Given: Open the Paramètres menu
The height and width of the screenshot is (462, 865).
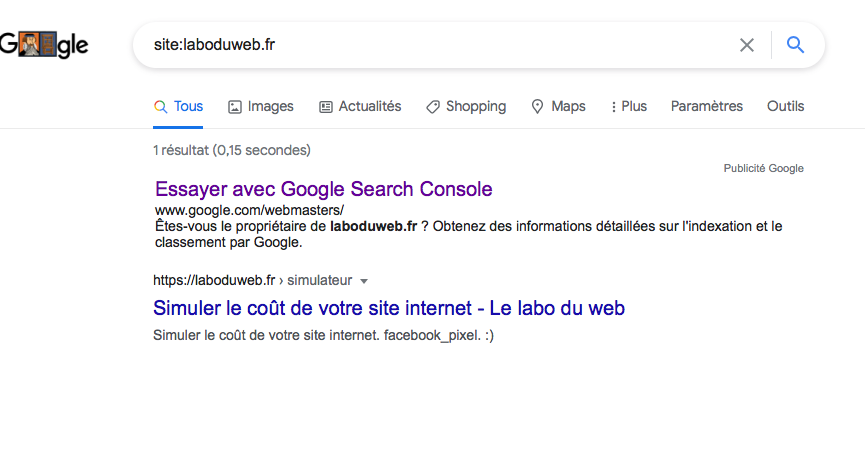Looking at the screenshot, I should (707, 107).
